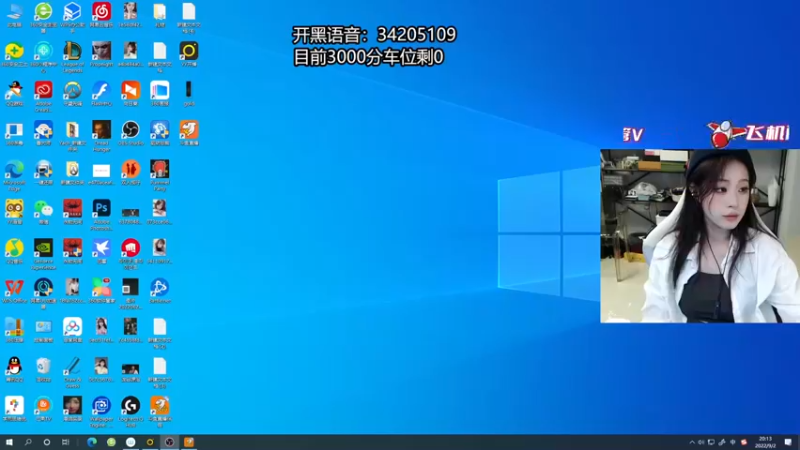Switch to Edge from the taskbar

coord(92,442)
